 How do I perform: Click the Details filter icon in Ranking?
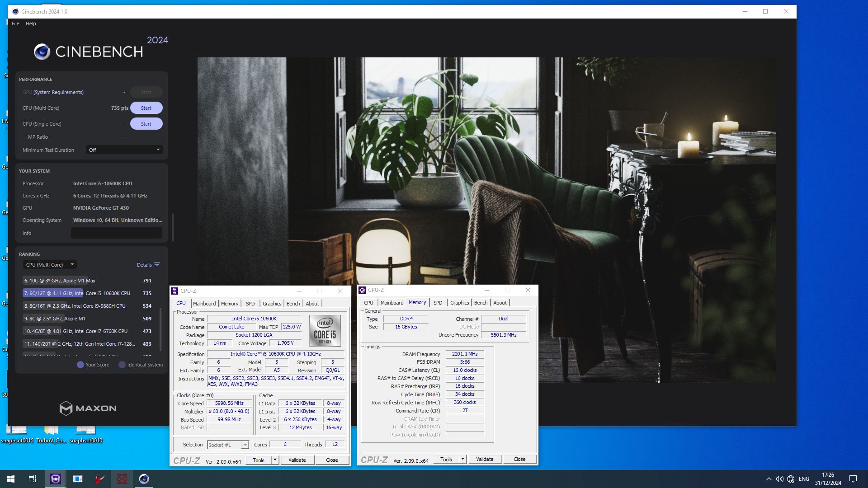(x=157, y=265)
